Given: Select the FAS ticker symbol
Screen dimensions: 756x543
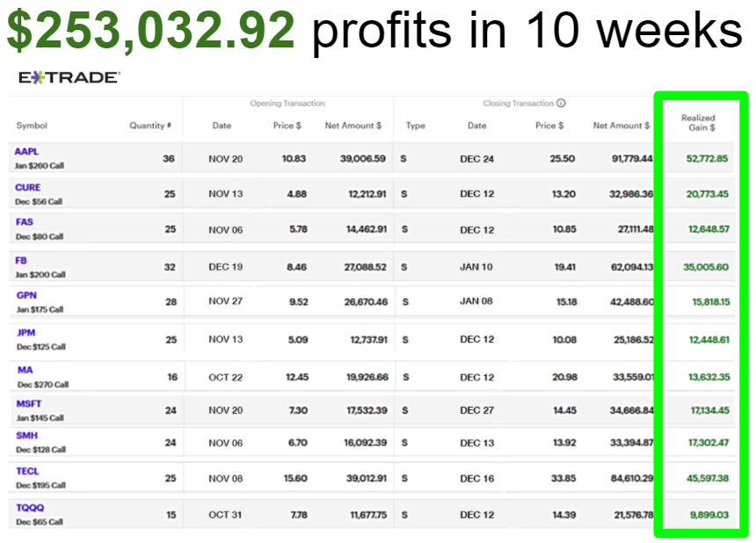Looking at the screenshot, I should (25, 223).
